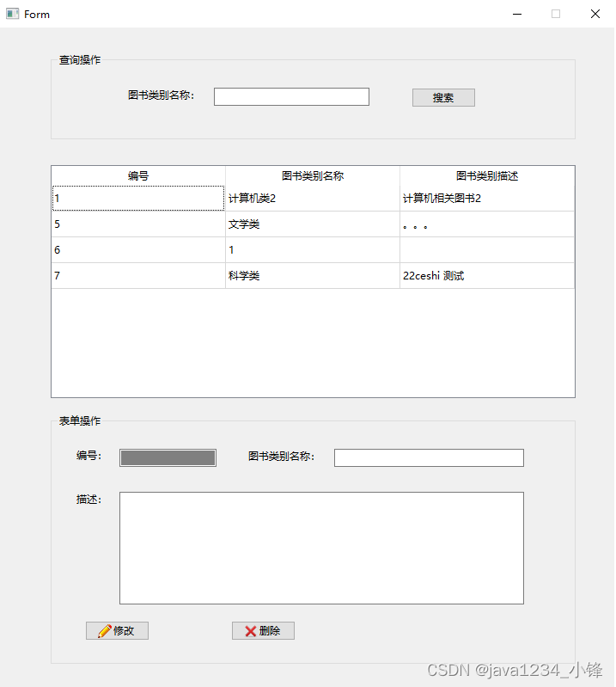Select the cell 科学类

click(x=314, y=277)
